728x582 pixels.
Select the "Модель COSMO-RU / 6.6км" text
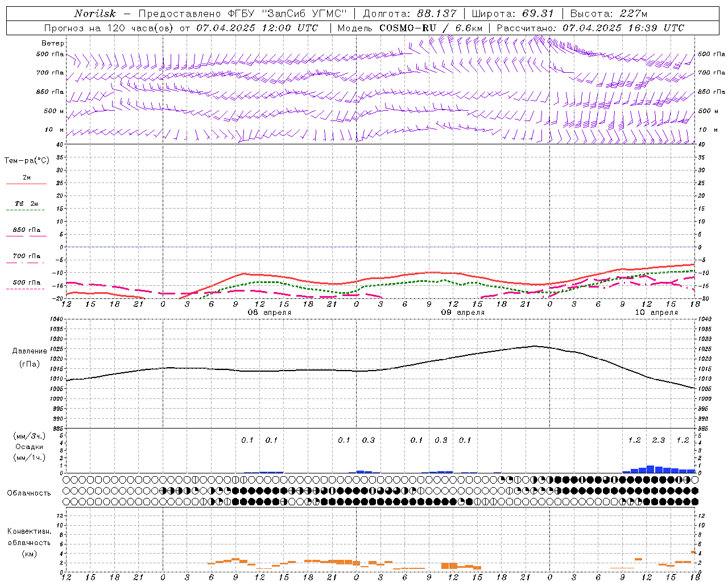coord(410,28)
